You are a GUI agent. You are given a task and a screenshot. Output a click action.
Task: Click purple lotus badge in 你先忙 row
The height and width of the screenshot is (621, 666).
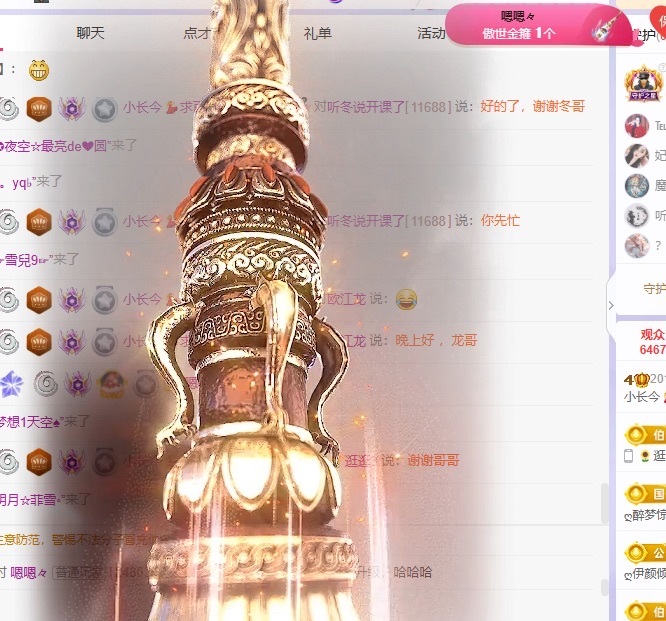(71, 222)
